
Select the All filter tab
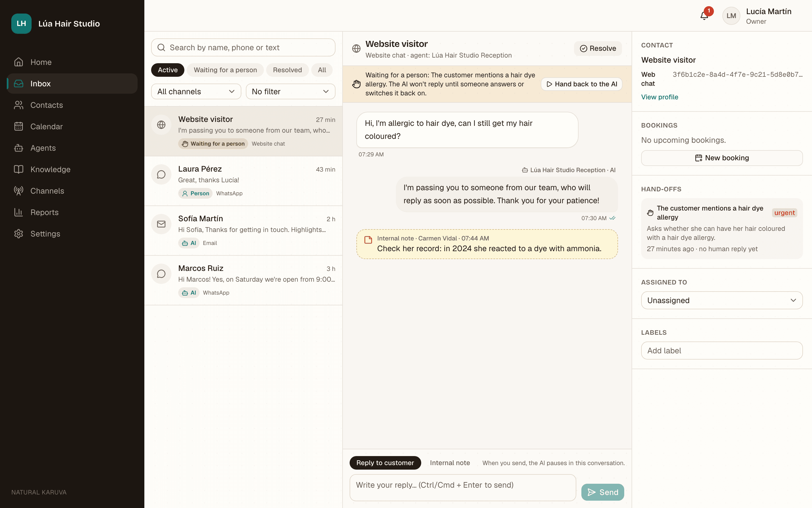tap(322, 70)
